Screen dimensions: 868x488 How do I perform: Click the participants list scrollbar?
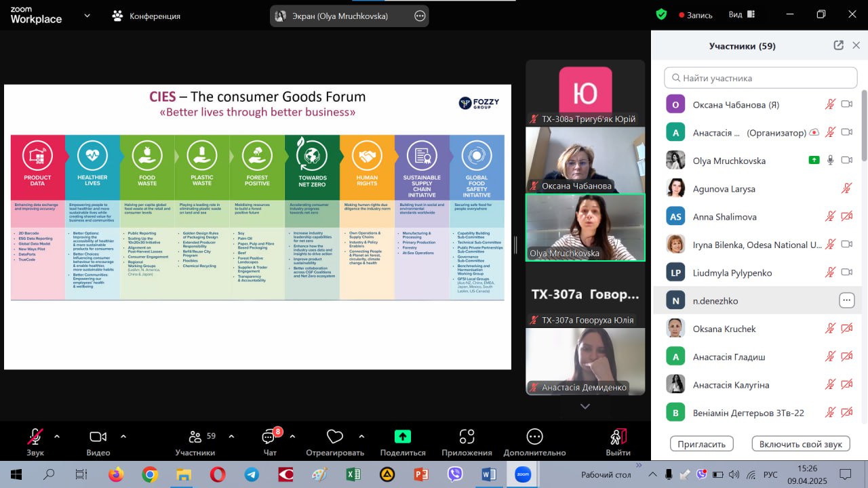(x=864, y=126)
